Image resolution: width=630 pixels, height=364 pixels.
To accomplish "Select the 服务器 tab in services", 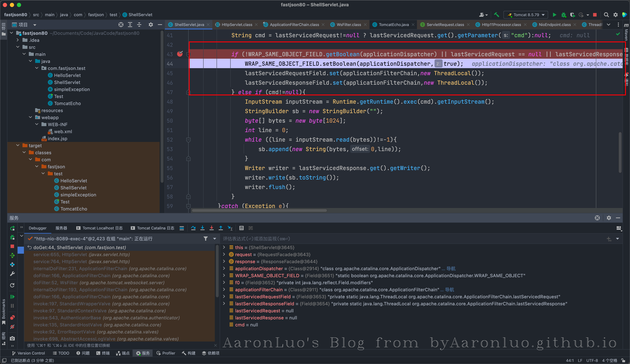I will tap(61, 228).
